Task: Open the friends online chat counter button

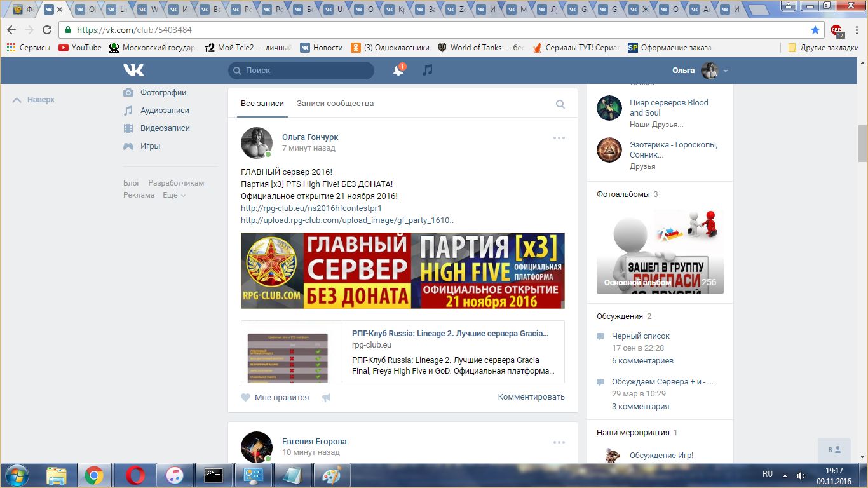Action: coord(834,450)
